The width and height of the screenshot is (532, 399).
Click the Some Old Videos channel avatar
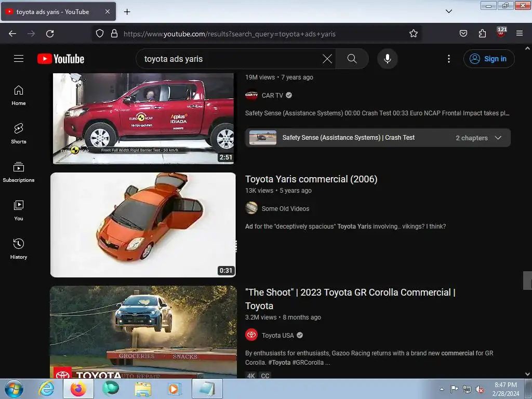point(251,208)
